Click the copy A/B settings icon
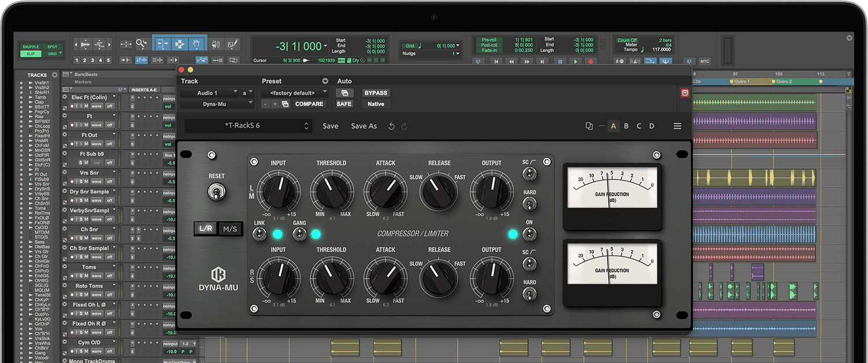The width and height of the screenshot is (868, 363). pos(589,126)
